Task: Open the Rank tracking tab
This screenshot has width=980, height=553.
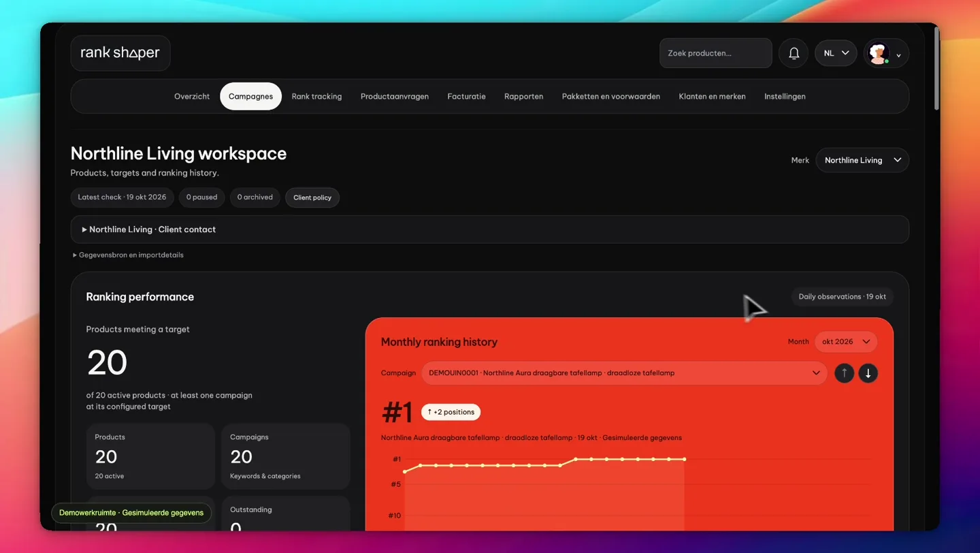Action: click(x=316, y=96)
